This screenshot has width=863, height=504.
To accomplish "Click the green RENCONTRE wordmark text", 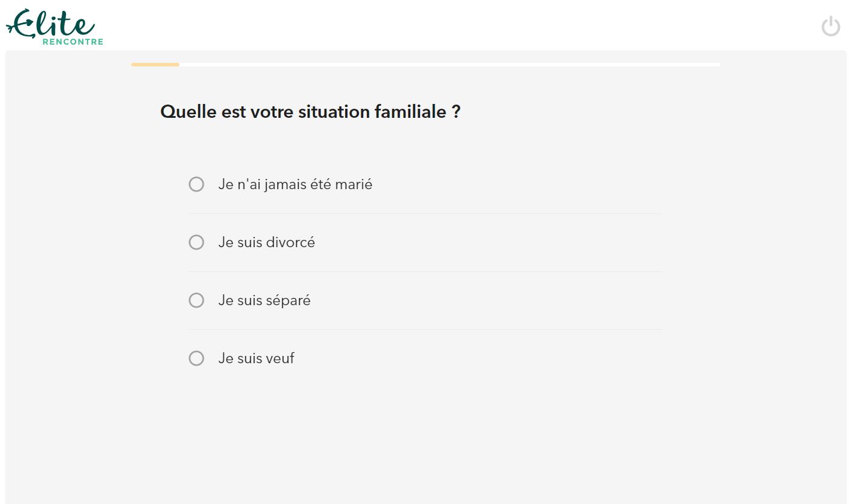I will [x=73, y=42].
